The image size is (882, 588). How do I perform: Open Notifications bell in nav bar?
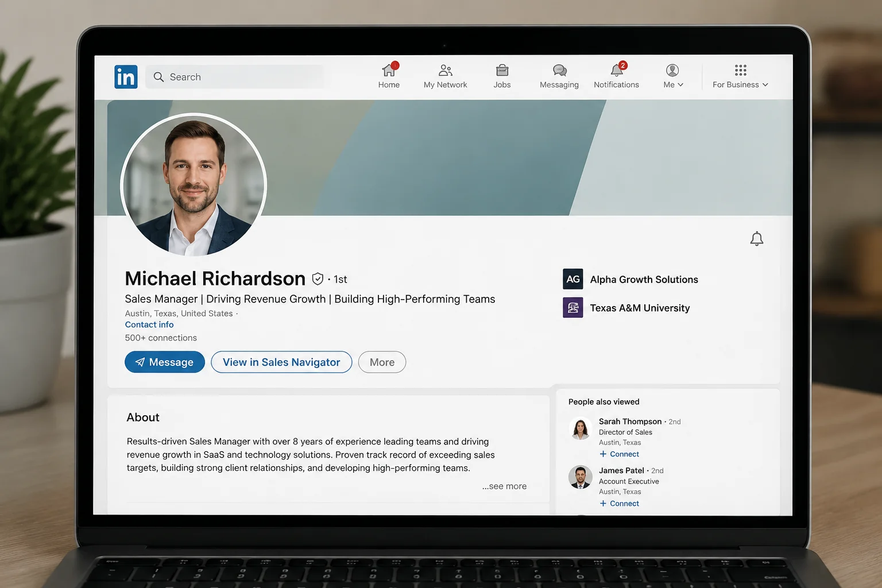[x=617, y=70]
